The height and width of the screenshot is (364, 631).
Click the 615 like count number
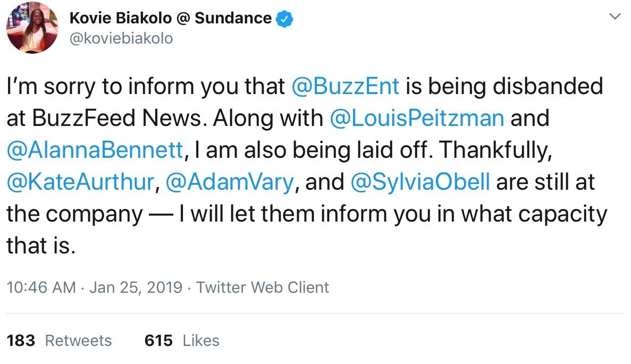click(x=158, y=340)
